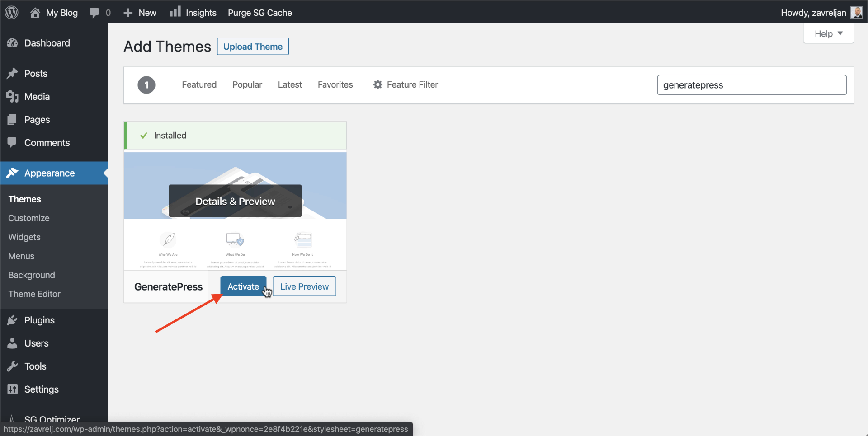
Task: Switch to the Latest tab
Action: click(x=290, y=84)
